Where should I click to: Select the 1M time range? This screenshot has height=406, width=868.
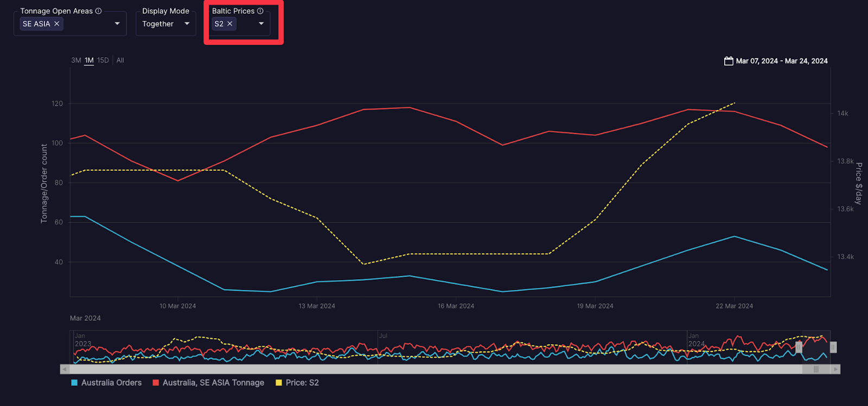pos(89,60)
